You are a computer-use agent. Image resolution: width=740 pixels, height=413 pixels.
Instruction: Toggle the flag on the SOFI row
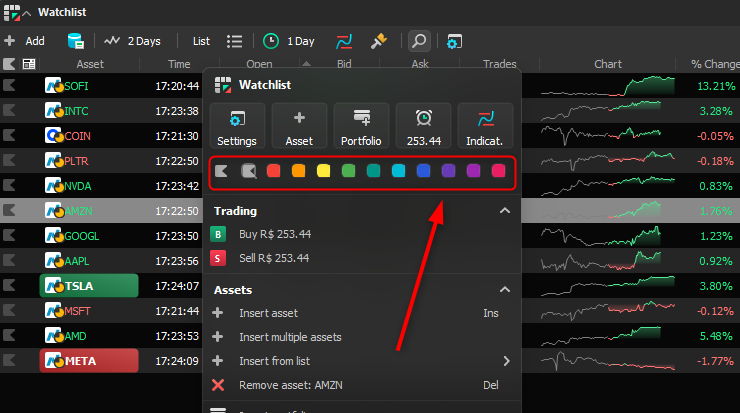9,85
